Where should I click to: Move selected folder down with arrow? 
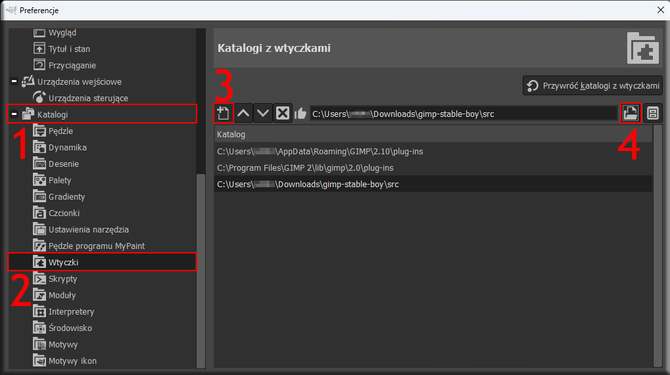coord(263,113)
